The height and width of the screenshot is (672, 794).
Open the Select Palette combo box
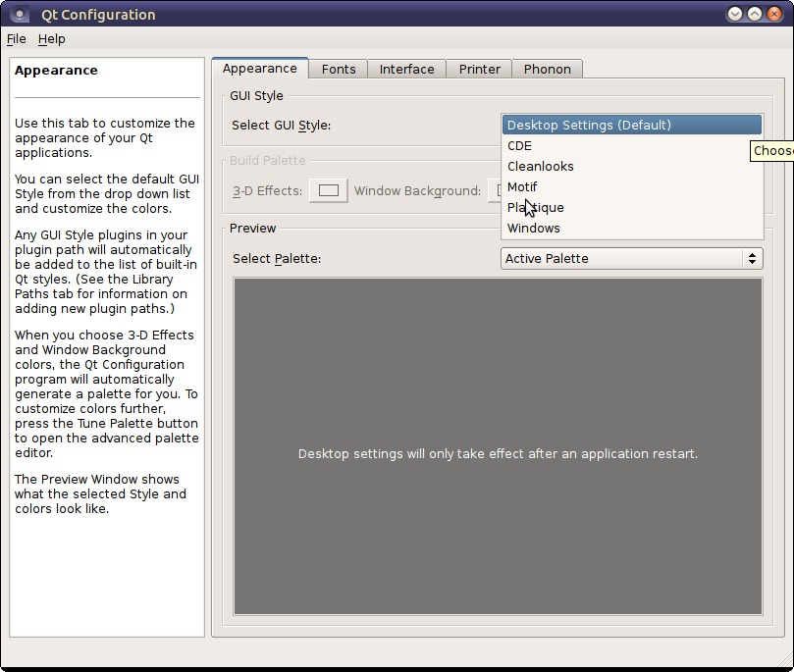[x=631, y=259]
